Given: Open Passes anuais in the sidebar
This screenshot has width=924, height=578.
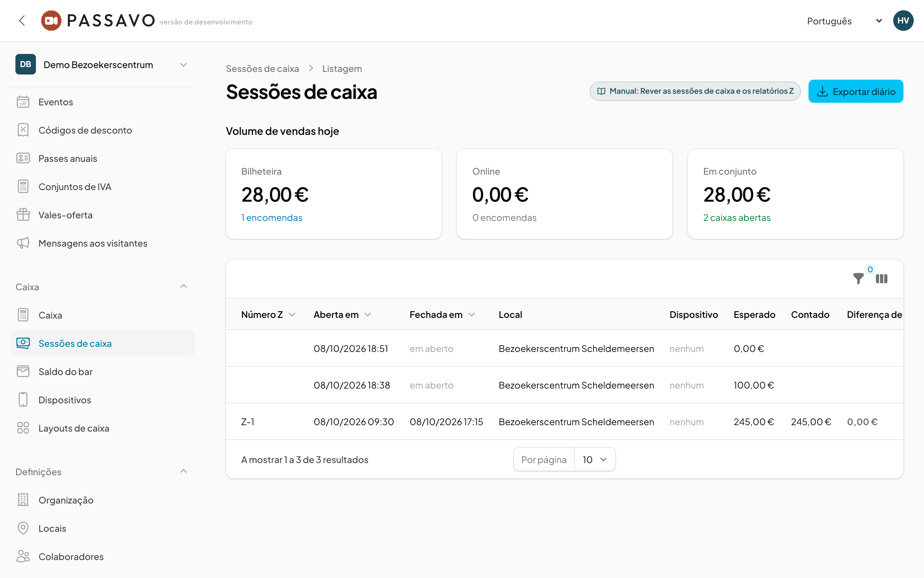Looking at the screenshot, I should [102, 158].
